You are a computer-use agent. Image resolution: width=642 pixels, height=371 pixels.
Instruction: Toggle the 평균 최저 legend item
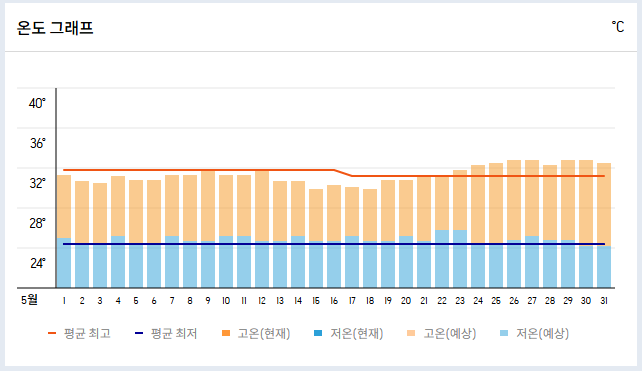166,333
